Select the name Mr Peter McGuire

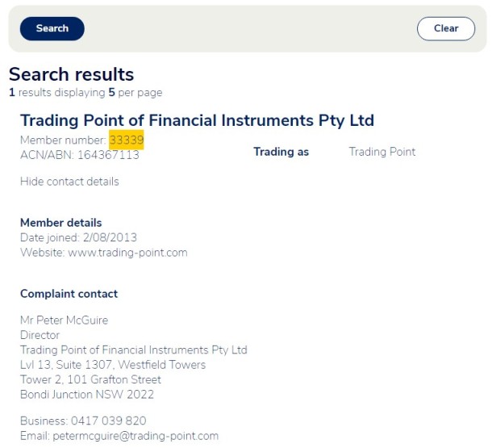tap(64, 320)
